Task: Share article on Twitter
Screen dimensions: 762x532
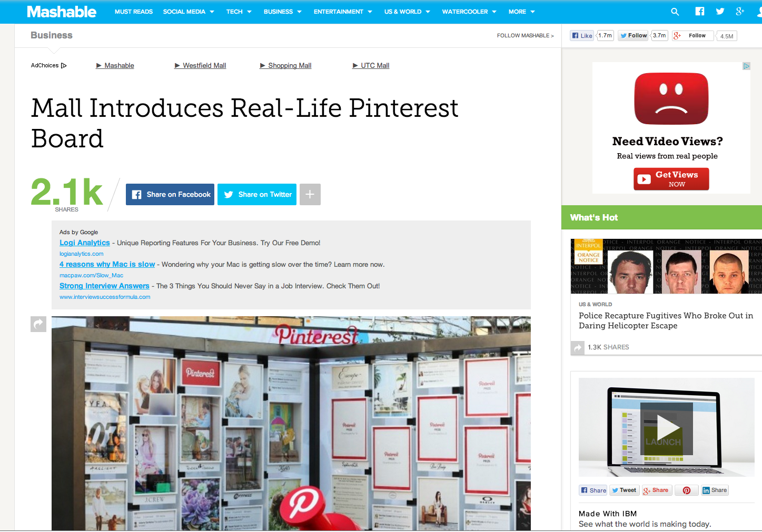Action: click(x=257, y=194)
